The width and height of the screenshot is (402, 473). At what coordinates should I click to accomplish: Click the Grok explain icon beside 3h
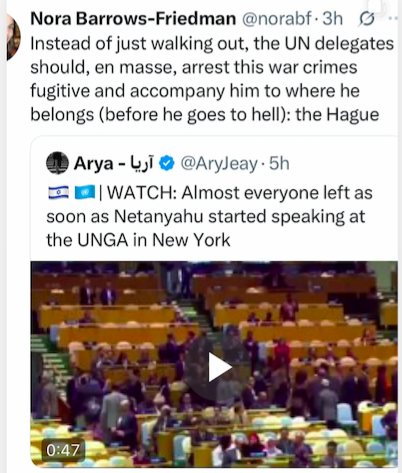coord(367,20)
